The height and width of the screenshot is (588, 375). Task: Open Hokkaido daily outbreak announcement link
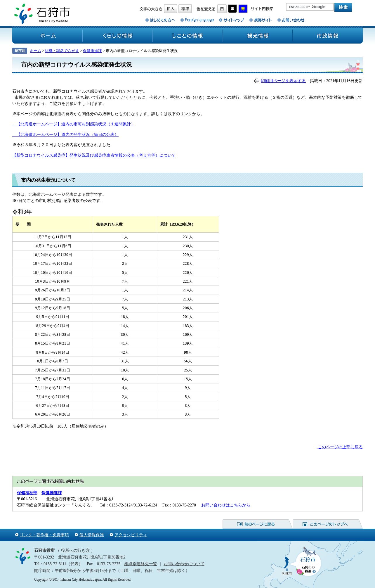(x=65, y=135)
